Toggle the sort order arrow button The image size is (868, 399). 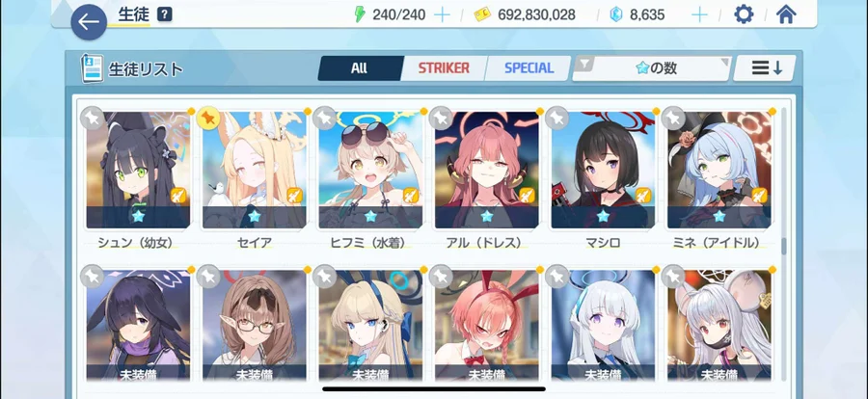click(766, 68)
